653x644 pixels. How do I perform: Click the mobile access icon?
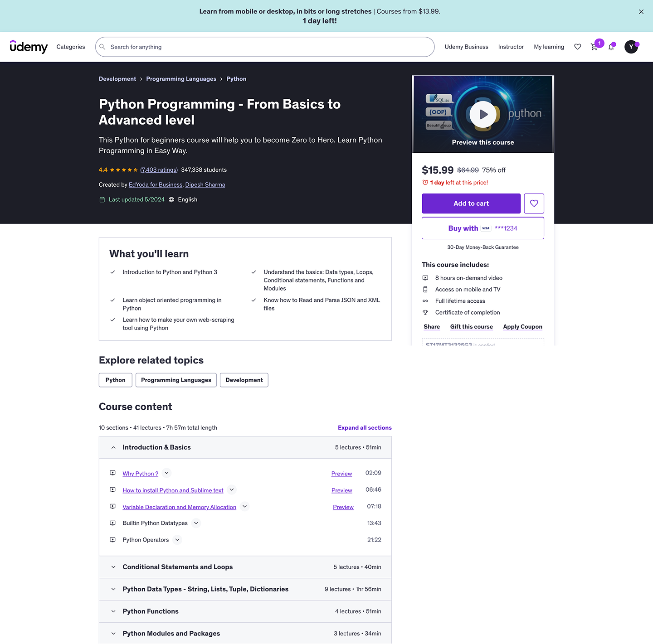pyautogui.click(x=425, y=289)
